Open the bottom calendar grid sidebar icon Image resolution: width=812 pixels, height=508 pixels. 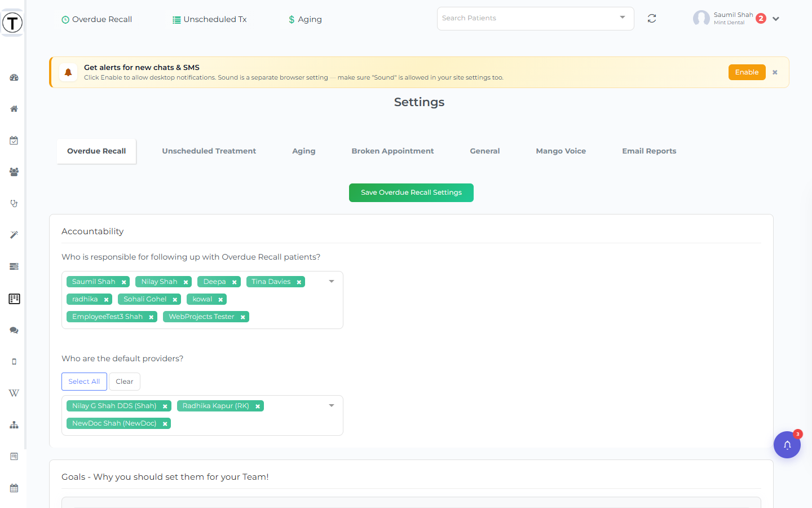point(14,488)
